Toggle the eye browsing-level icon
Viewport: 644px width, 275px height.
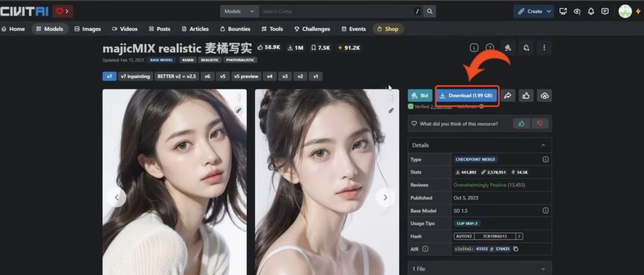[x=577, y=11]
